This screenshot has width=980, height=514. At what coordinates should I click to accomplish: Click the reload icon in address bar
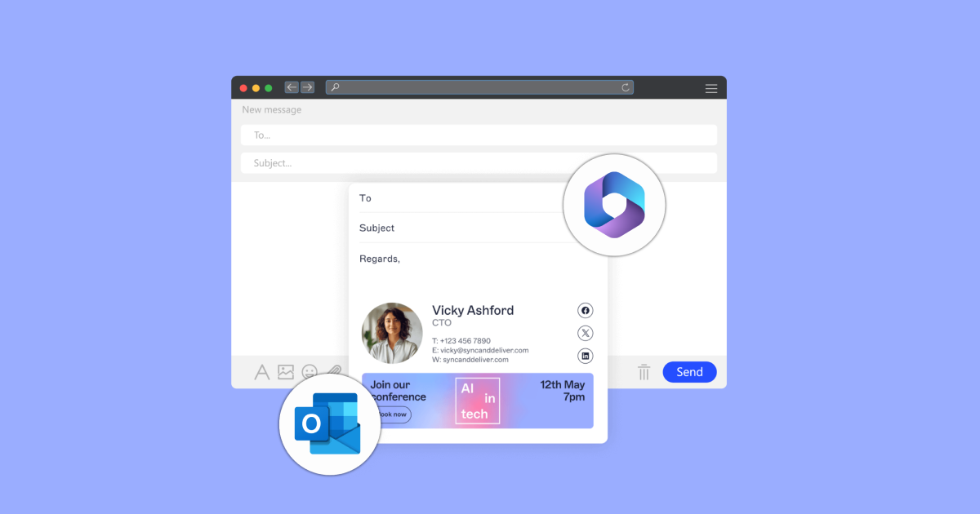(x=626, y=87)
